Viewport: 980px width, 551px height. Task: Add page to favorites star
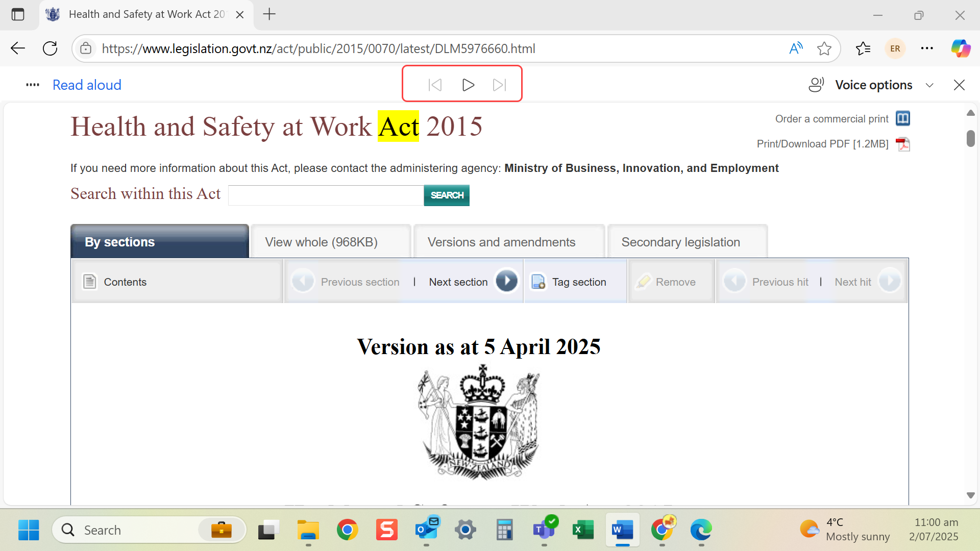click(824, 48)
